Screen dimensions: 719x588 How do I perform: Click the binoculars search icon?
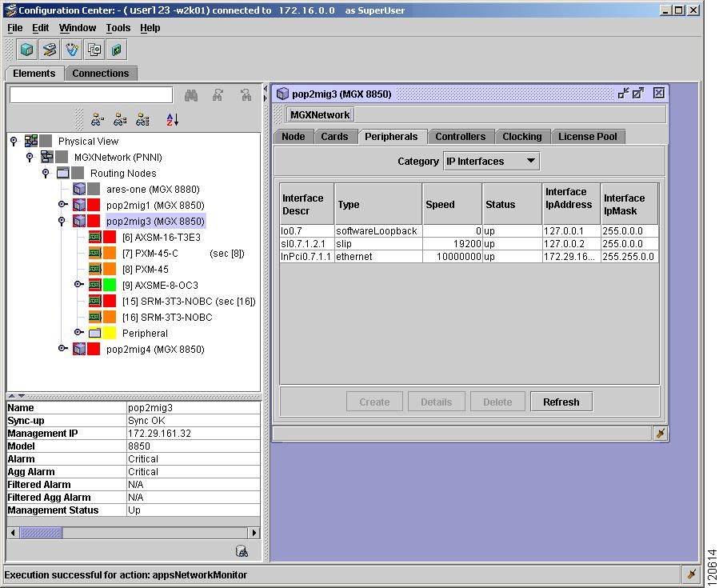[x=191, y=95]
